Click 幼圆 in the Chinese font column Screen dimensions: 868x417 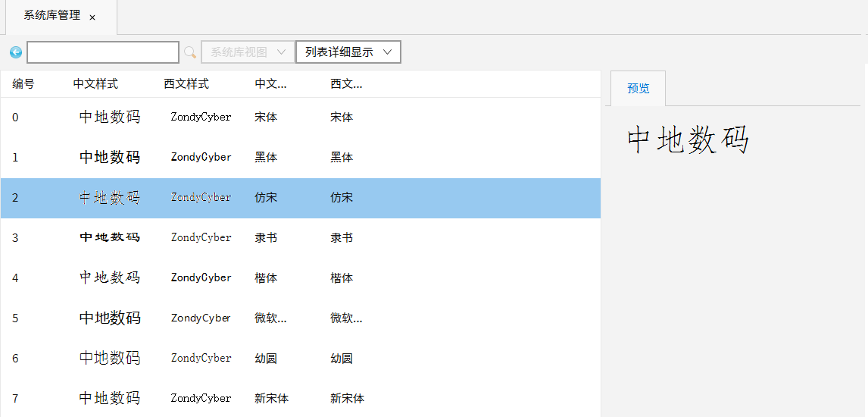(x=267, y=359)
